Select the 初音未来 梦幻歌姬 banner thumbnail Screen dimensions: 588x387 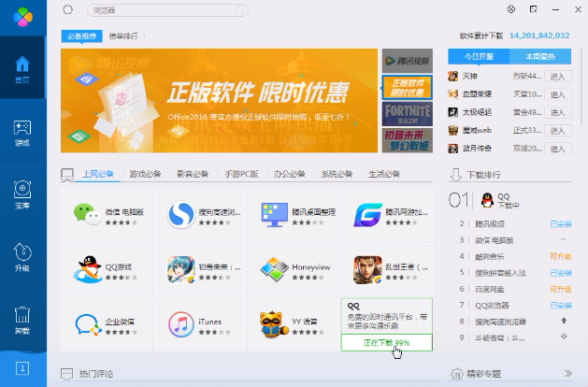coord(408,140)
